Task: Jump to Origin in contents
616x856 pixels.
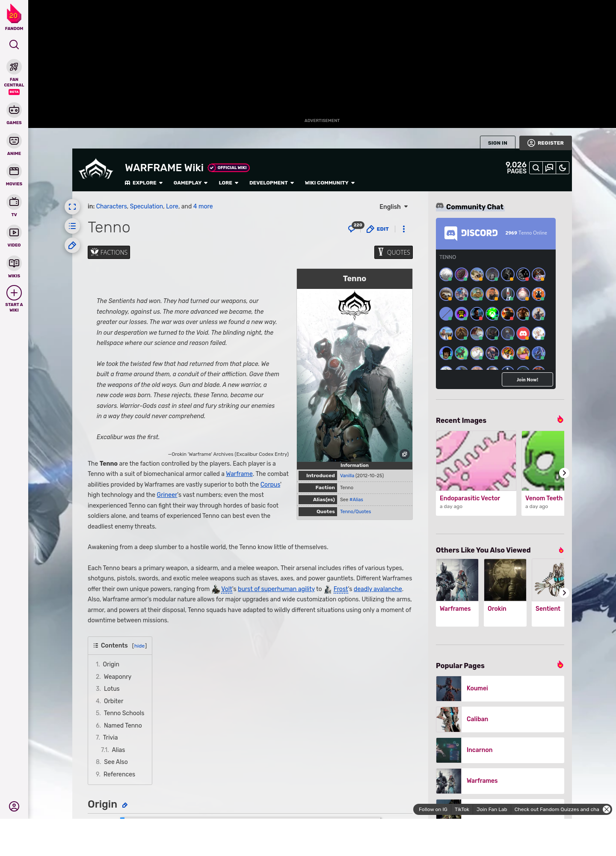Action: [111, 664]
